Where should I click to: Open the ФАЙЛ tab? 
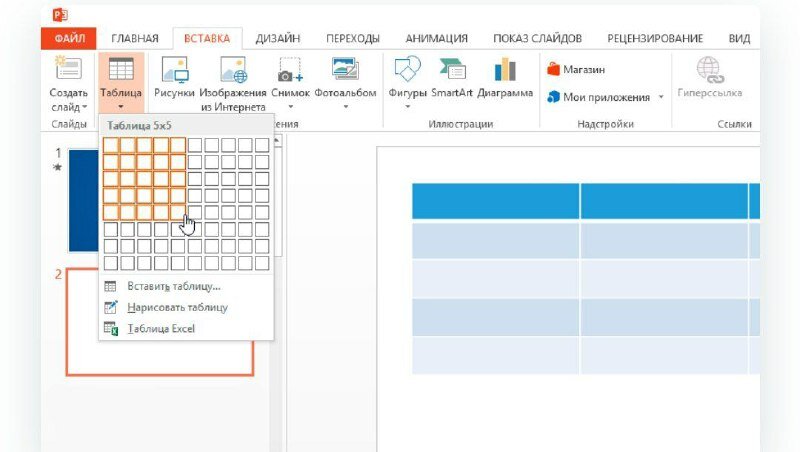coord(69,39)
